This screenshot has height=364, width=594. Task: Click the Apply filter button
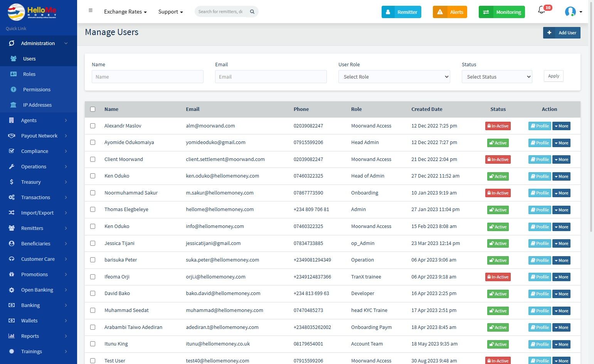(x=554, y=76)
